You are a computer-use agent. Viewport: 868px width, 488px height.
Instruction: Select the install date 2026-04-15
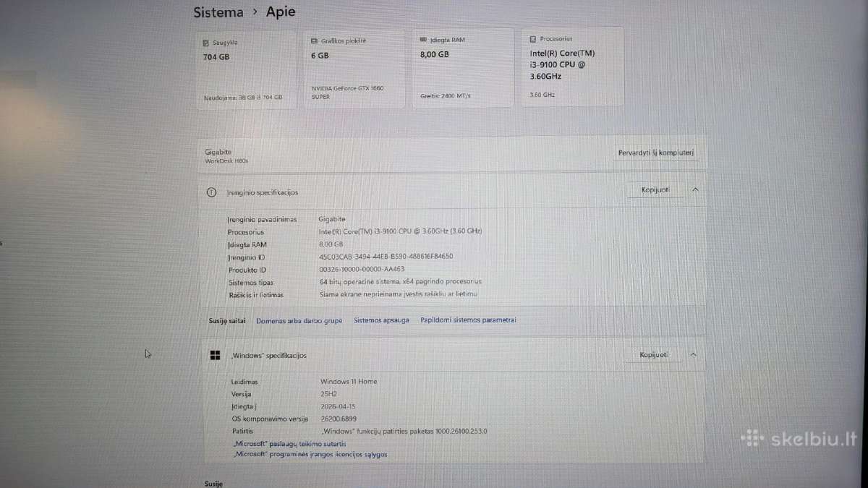point(339,407)
